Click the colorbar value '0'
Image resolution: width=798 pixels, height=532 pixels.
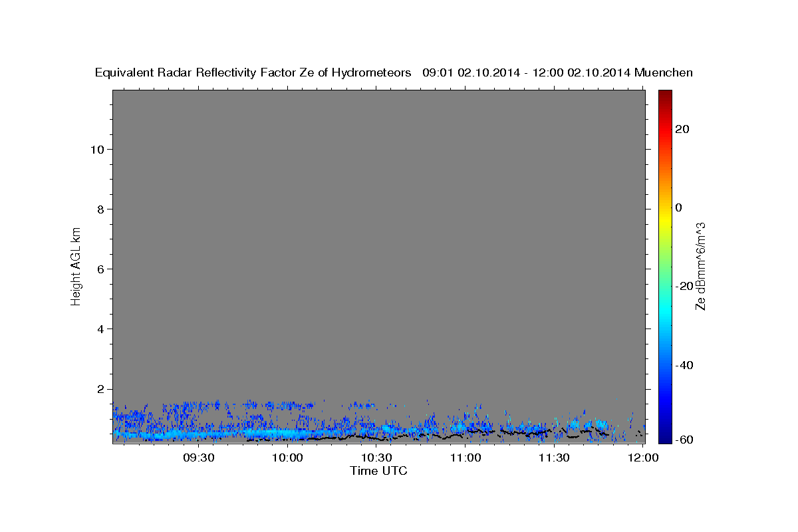click(x=679, y=207)
